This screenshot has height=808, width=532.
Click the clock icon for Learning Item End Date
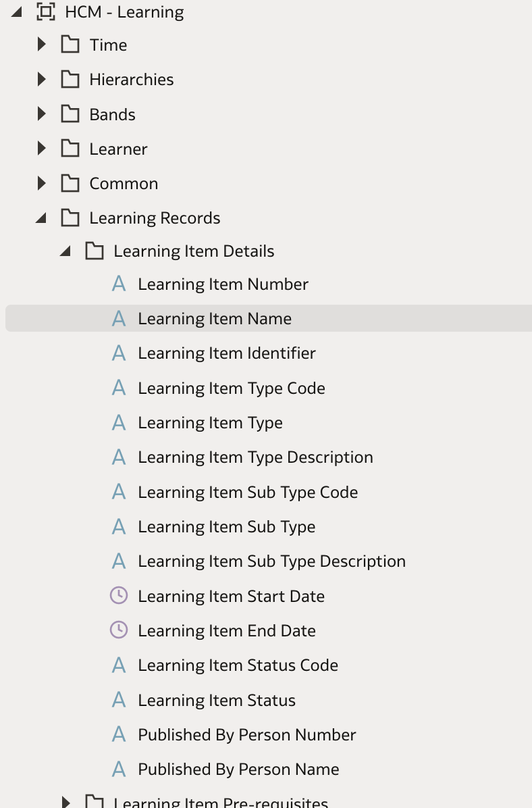[x=119, y=630]
